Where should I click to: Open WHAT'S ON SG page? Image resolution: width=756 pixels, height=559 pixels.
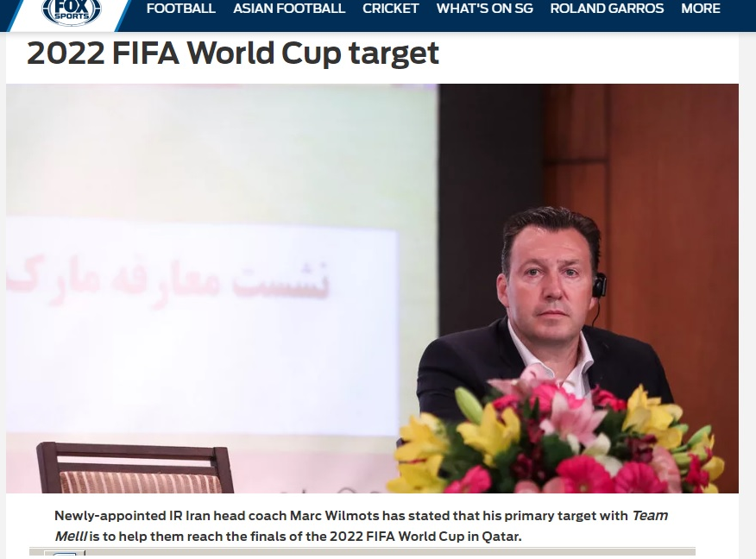pos(484,9)
